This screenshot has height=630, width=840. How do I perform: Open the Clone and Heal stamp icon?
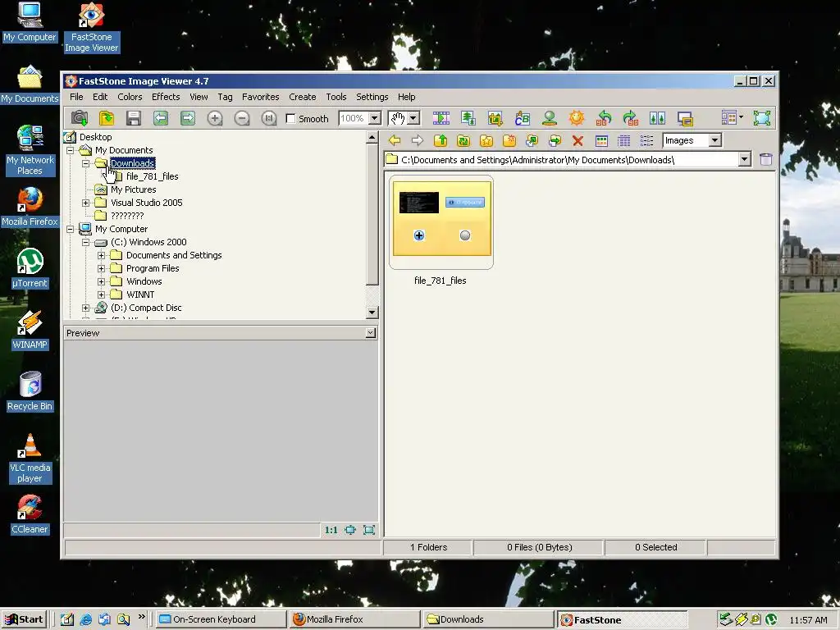[x=549, y=118]
